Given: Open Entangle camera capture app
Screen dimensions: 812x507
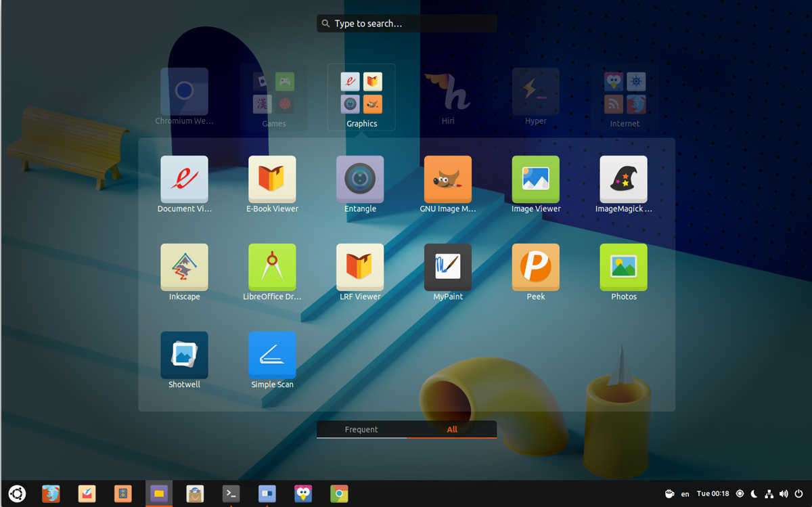Looking at the screenshot, I should tap(360, 179).
